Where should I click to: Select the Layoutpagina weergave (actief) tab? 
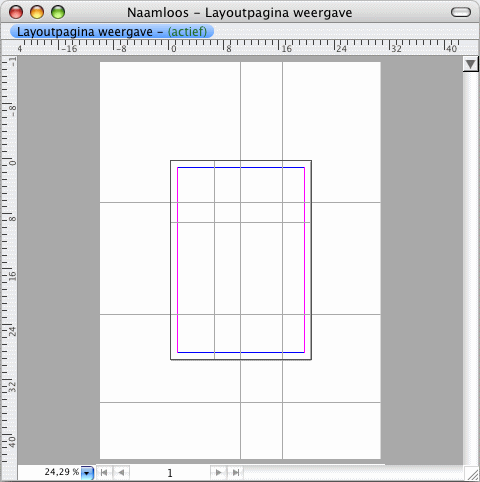tap(112, 32)
